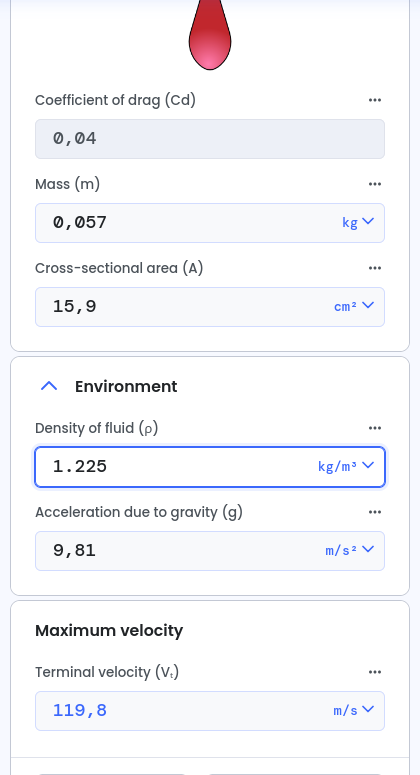Click the Coefficient of drag field showing 0,04
The height and width of the screenshot is (775, 420).
(210, 139)
